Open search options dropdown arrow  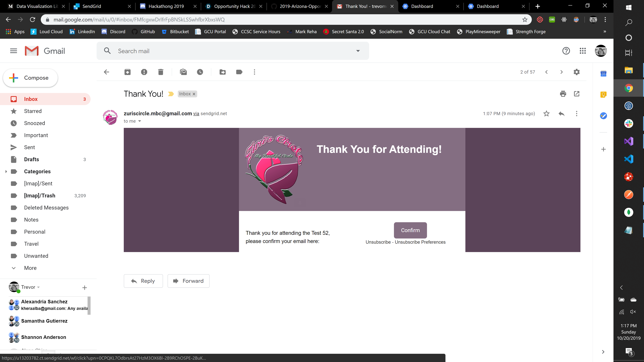[358, 51]
